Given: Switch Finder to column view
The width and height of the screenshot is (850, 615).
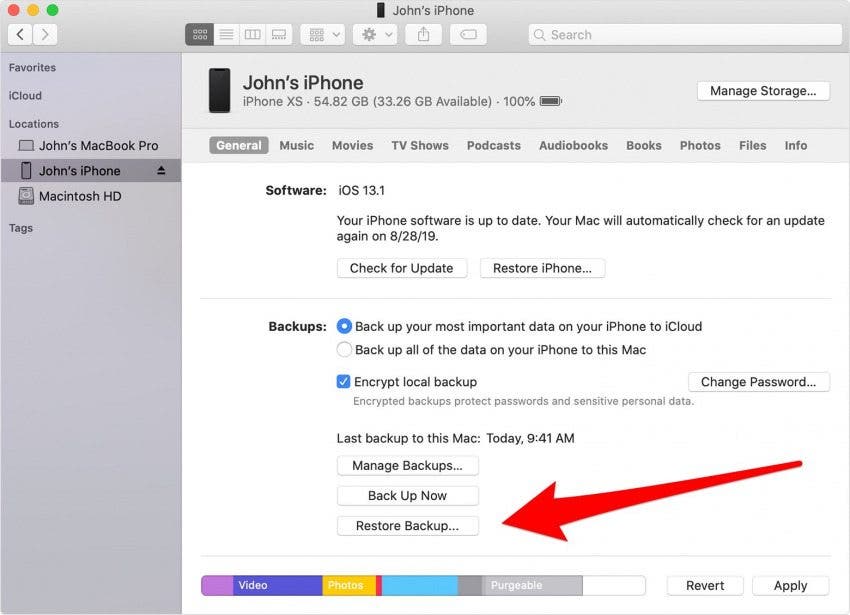Looking at the screenshot, I should (x=253, y=35).
